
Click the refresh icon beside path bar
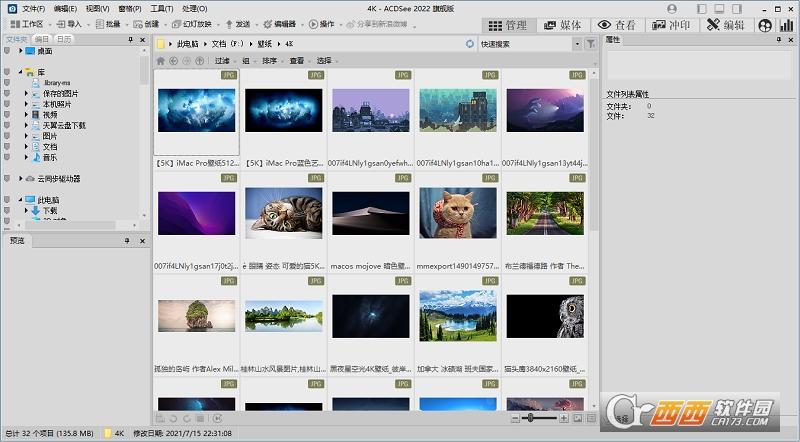pyautogui.click(x=470, y=44)
